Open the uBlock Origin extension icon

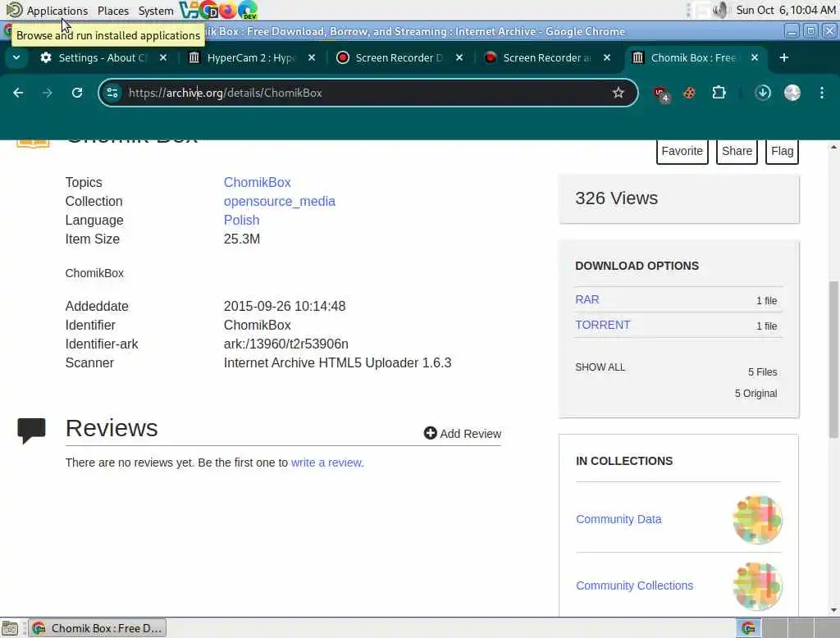661,93
